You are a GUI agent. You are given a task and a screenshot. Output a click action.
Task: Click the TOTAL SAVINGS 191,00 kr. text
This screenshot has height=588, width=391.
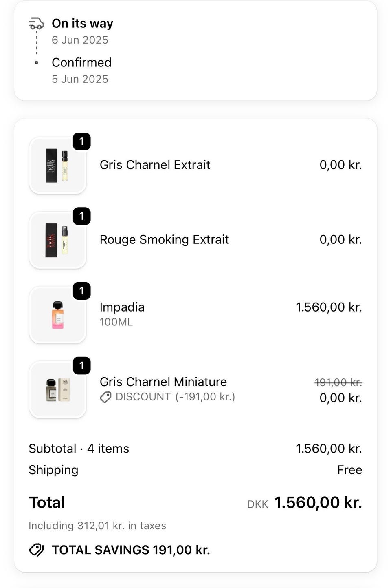[x=131, y=550]
